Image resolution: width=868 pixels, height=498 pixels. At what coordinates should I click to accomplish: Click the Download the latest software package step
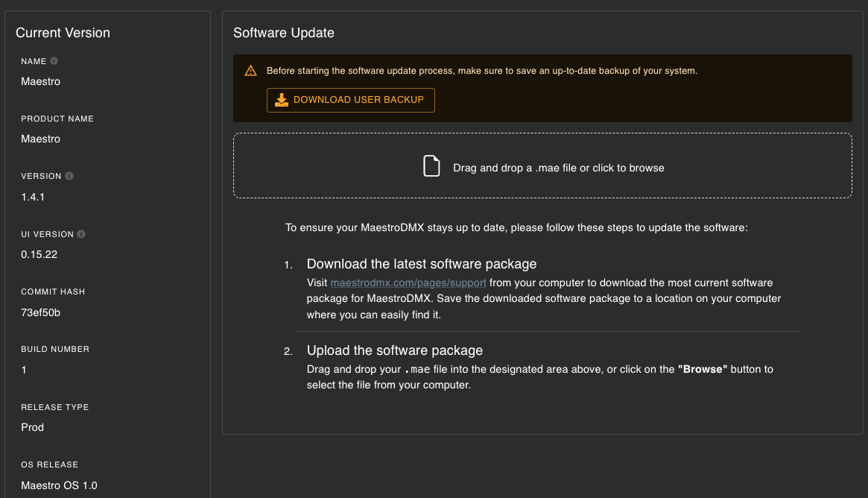[x=421, y=264]
